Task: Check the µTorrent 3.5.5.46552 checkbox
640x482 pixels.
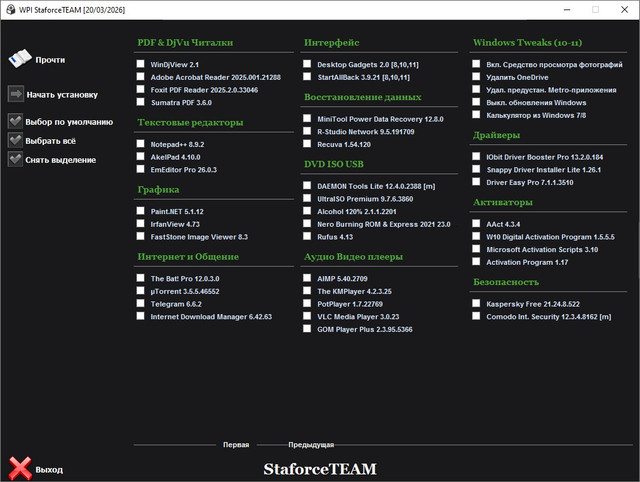Action: point(140,291)
